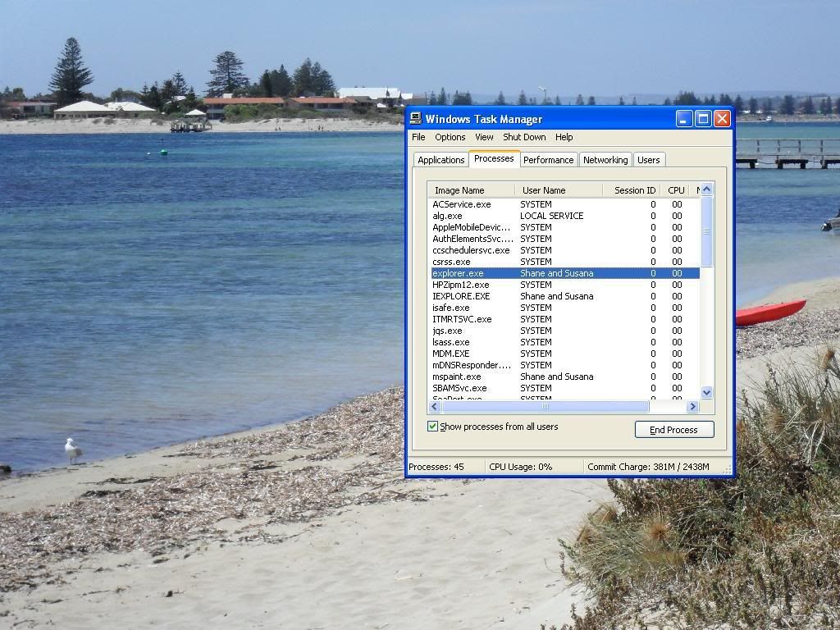The image size is (840, 630).
Task: Select the ccschedulersvc.exe process
Action: pyautogui.click(x=564, y=250)
